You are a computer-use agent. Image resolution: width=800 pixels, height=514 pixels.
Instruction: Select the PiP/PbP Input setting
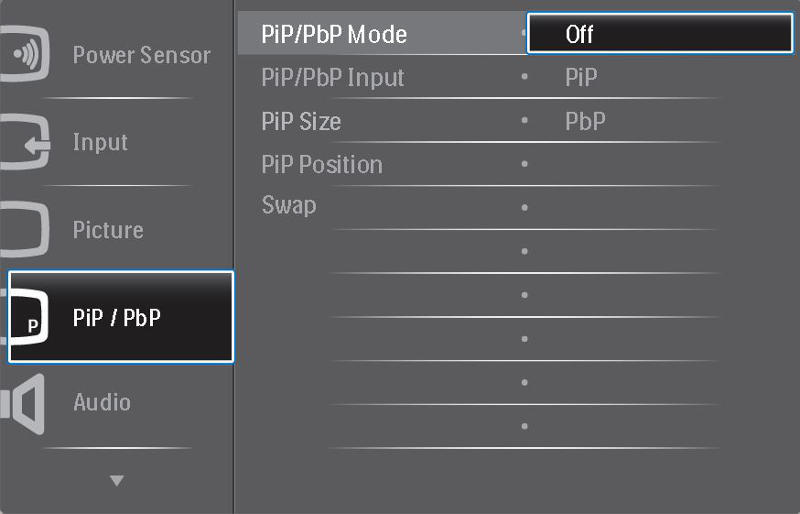pos(333,78)
